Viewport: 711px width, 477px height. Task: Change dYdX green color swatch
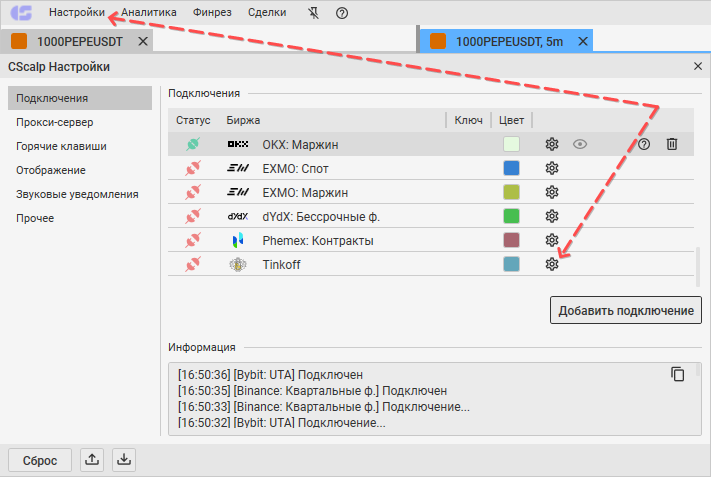click(511, 216)
